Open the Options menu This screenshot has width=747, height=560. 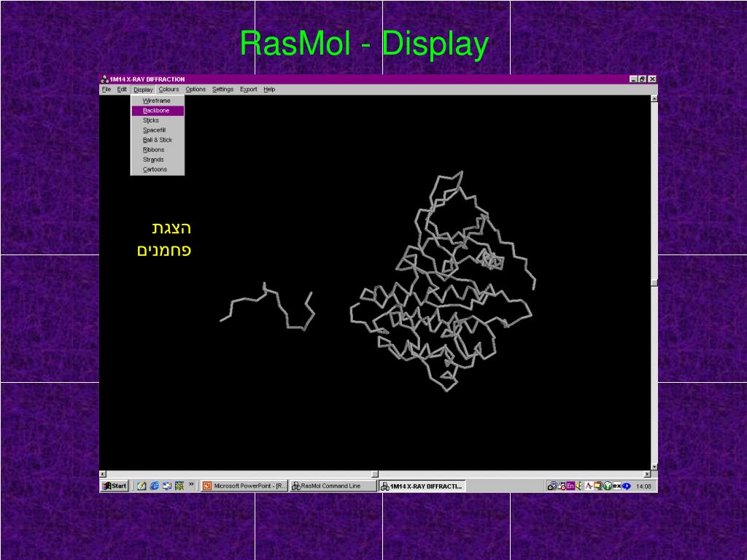pyautogui.click(x=196, y=90)
